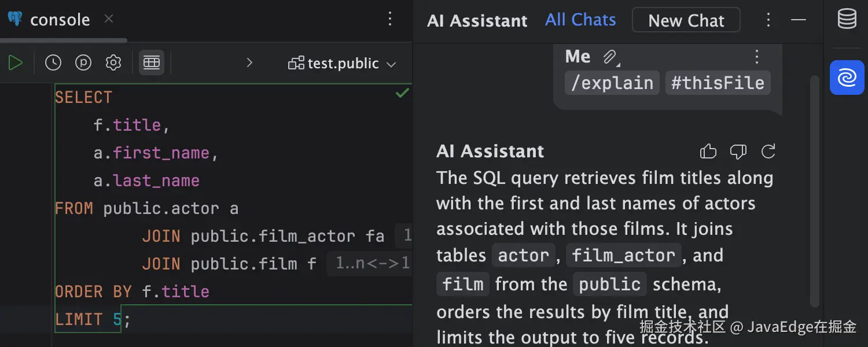Open console settings gear icon
The image size is (868, 347).
pyautogui.click(x=113, y=62)
